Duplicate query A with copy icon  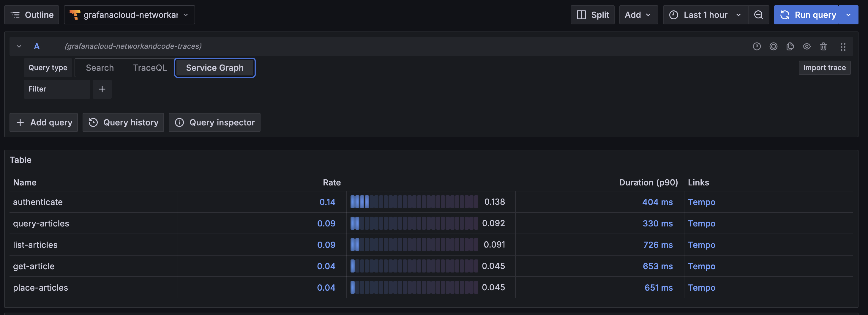tap(790, 47)
